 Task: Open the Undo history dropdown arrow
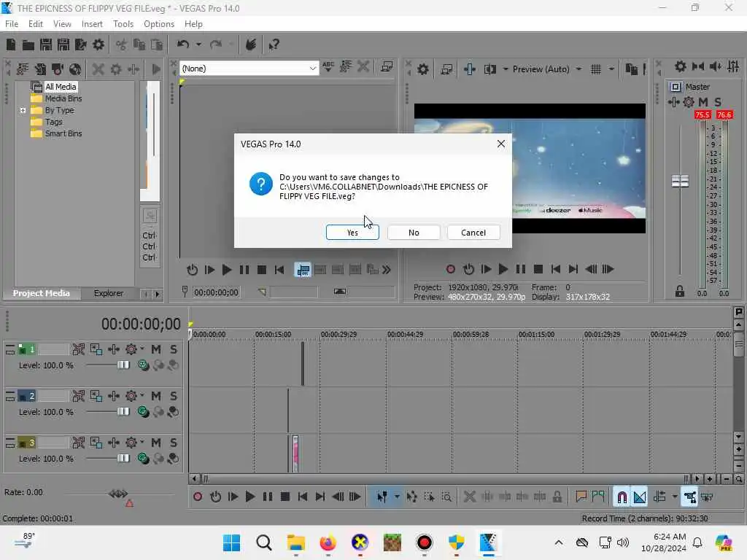[198, 44]
